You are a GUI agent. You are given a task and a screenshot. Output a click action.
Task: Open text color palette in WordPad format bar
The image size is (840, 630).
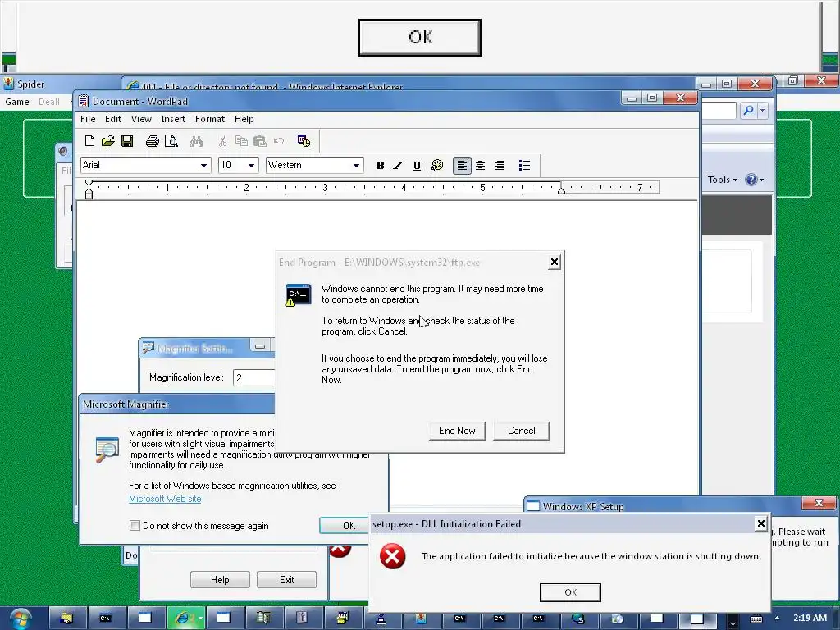point(436,166)
